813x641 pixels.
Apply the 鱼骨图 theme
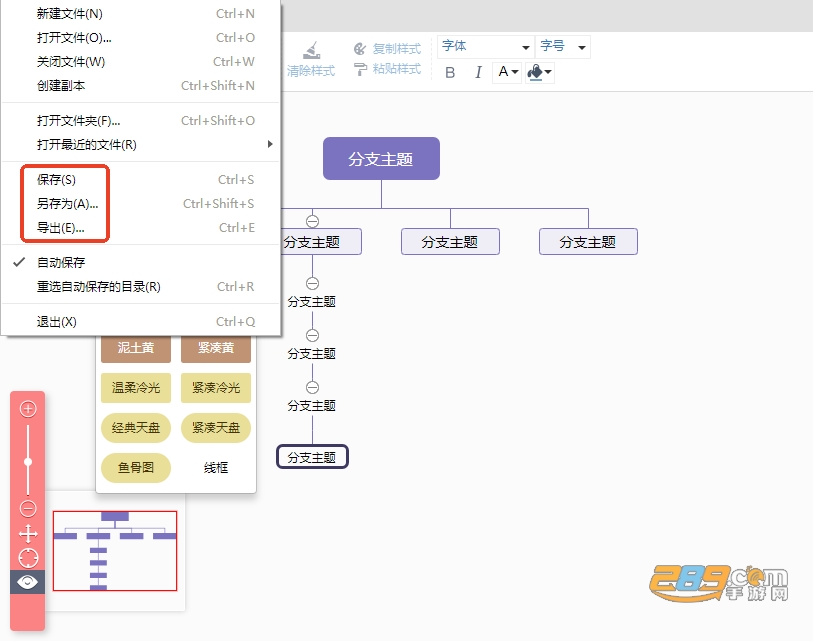tap(136, 467)
